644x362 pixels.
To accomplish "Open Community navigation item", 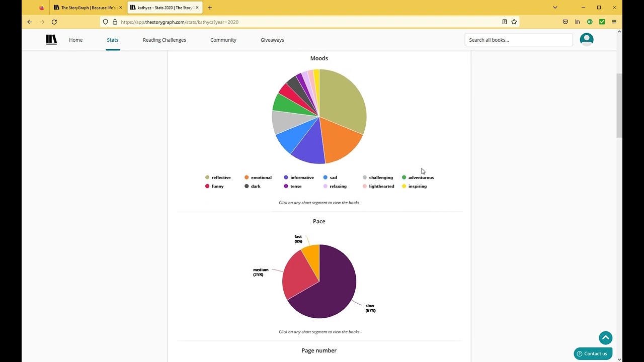I will click(x=223, y=40).
